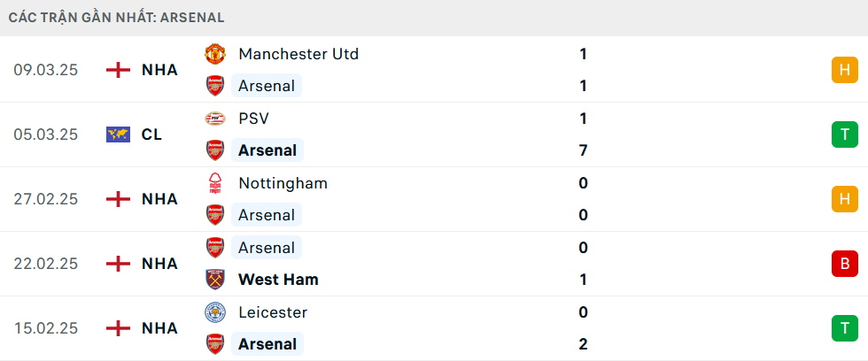Click the Leicester club crest icon
Screen dimensions: 868x361
[x=214, y=312]
